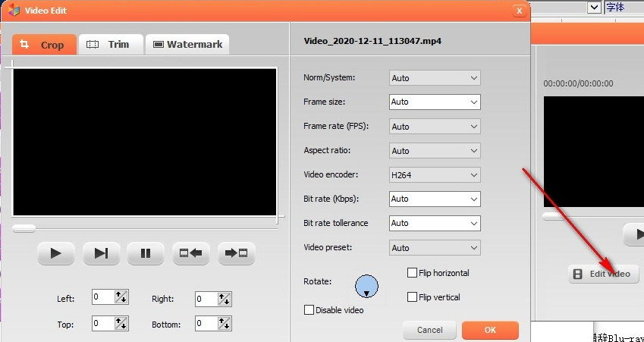Click the Top crop value field
644x342 pixels.
pyautogui.click(x=103, y=324)
